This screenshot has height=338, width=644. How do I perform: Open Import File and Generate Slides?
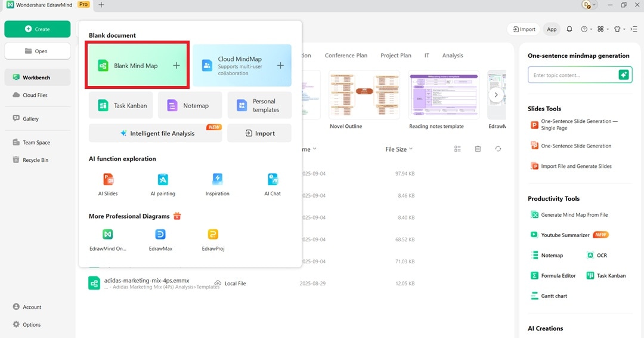click(571, 166)
